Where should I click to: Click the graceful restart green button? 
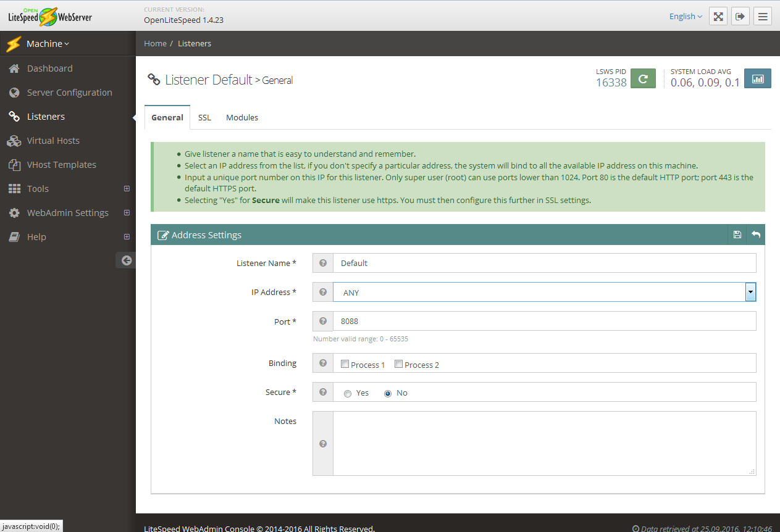click(x=643, y=78)
